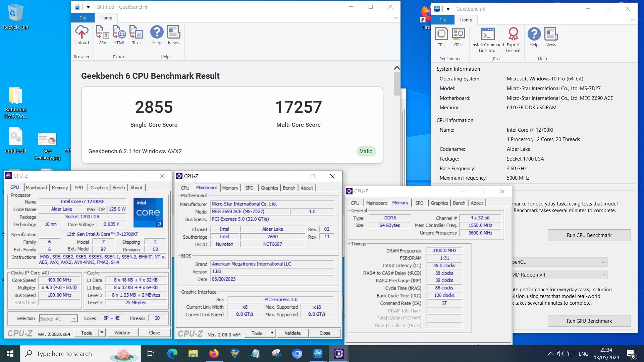Viewport: 644px width, 362px height.
Task: Select the GPU benchmark icon in Geekbench 6
Action: point(458,37)
